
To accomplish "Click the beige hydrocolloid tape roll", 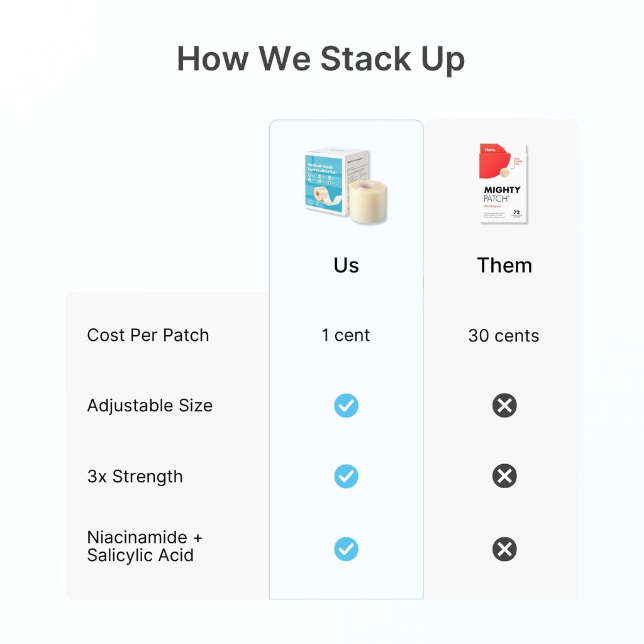I will point(368,203).
